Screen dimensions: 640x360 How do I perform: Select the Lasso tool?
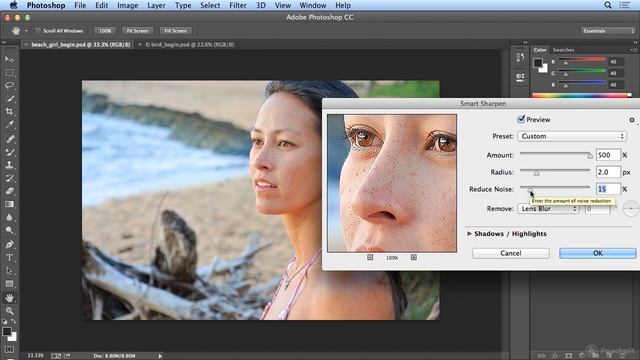click(9, 85)
